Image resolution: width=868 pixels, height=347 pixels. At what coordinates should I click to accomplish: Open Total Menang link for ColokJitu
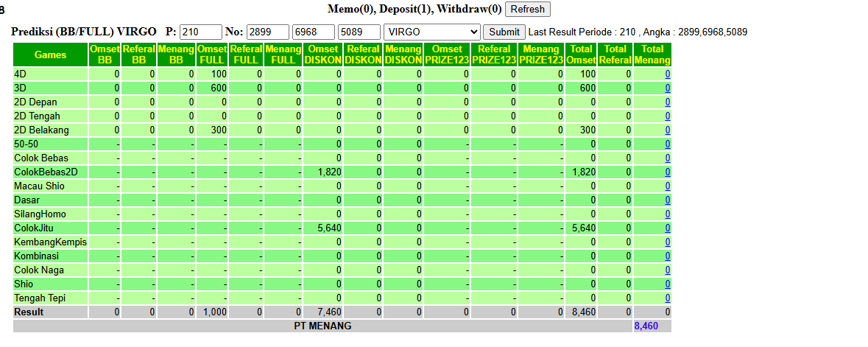coord(668,228)
